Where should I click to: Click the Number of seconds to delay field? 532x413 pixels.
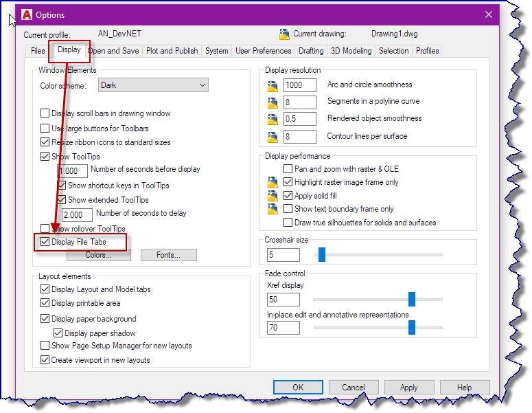(77, 215)
